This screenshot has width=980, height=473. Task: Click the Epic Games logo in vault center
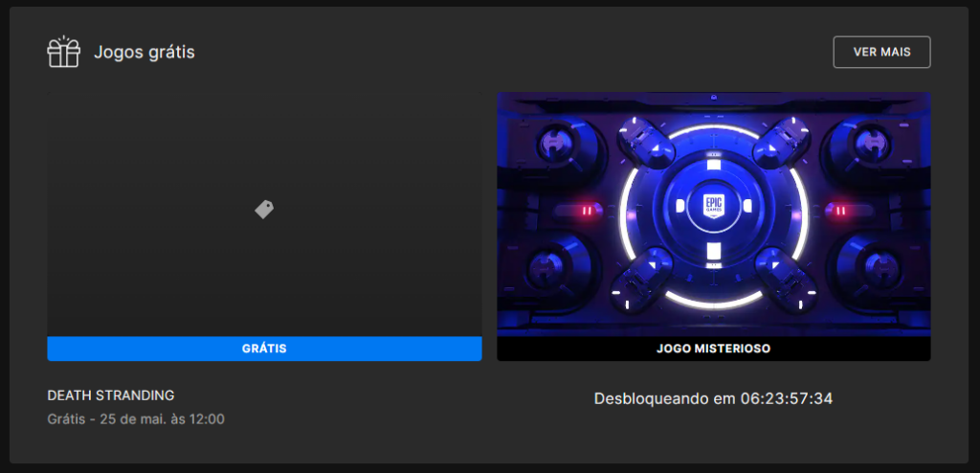[713, 209]
